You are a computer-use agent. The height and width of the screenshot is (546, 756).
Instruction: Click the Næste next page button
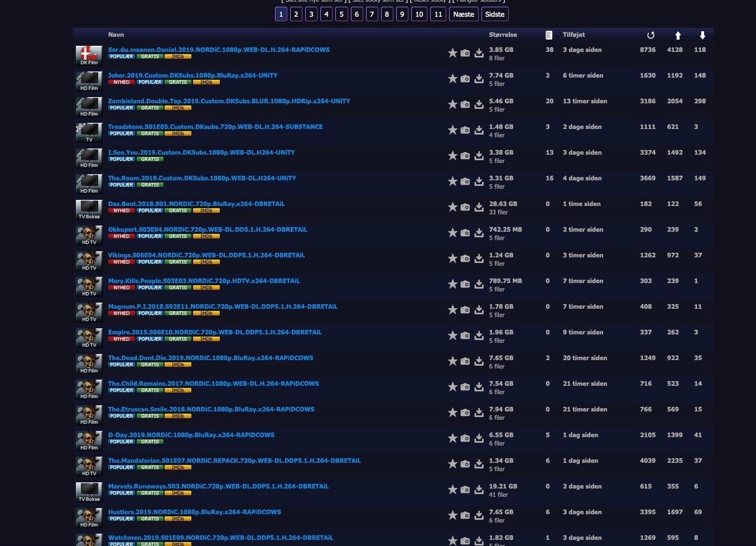[x=464, y=14]
